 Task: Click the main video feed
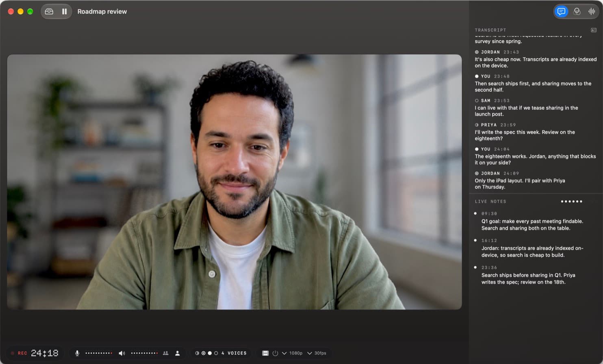click(234, 182)
